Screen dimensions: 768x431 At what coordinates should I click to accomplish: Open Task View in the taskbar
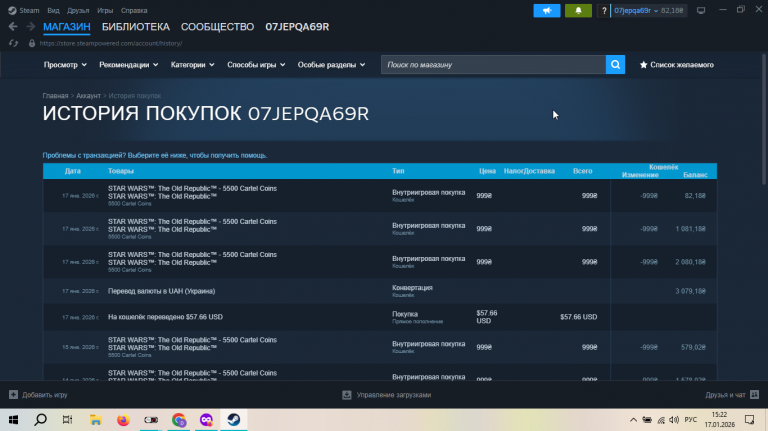click(68, 420)
